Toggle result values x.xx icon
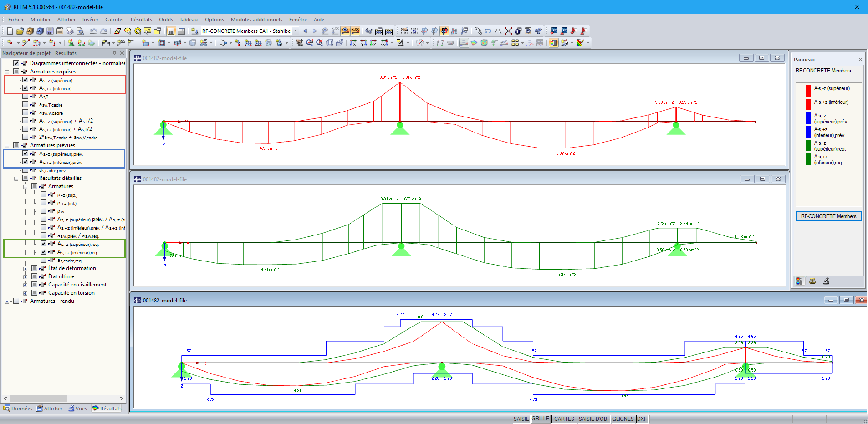Viewport: 868px width, 424px height. click(x=355, y=31)
